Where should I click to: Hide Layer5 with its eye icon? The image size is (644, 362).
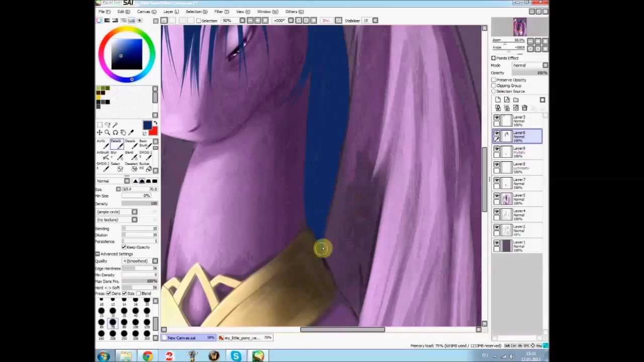click(x=497, y=196)
